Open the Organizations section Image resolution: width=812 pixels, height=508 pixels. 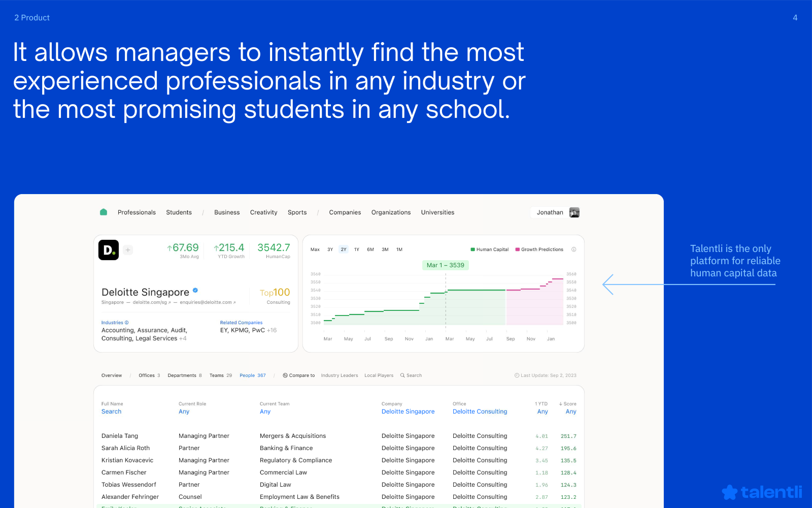(x=391, y=212)
